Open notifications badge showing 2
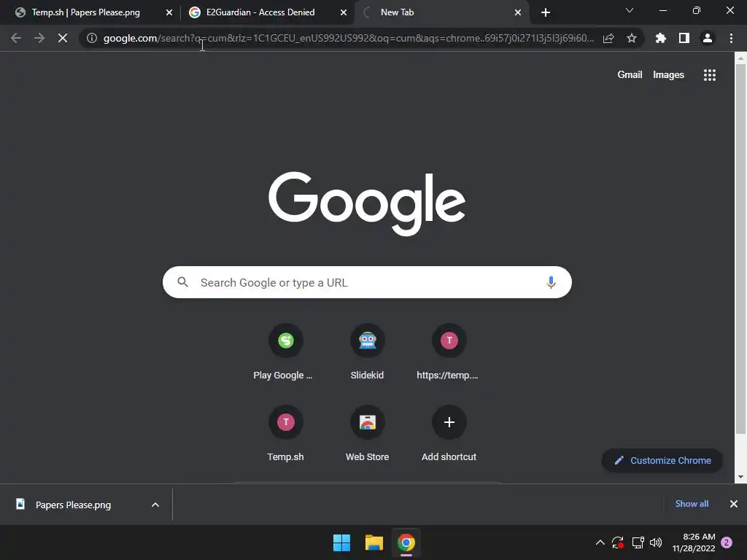 point(727,542)
